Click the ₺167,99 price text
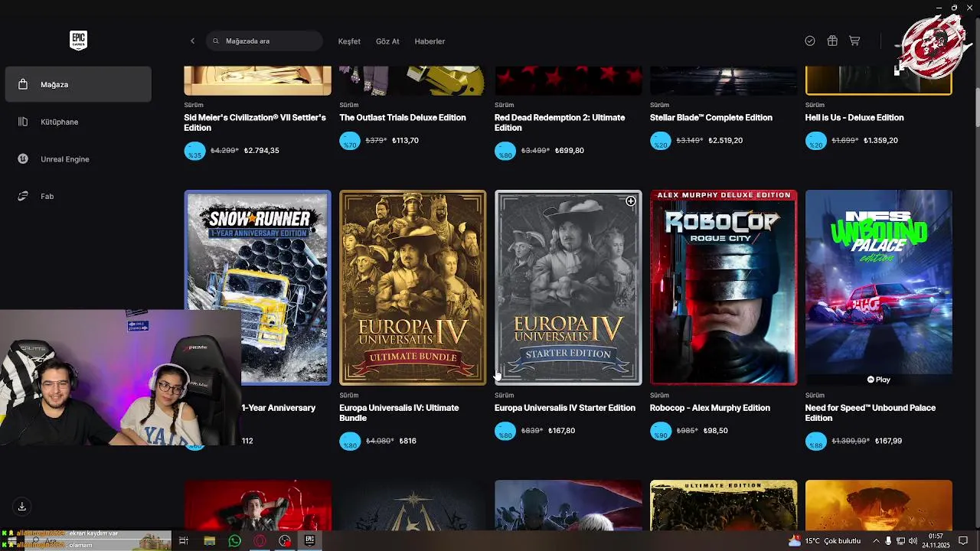This screenshot has width=980, height=551. click(x=888, y=442)
